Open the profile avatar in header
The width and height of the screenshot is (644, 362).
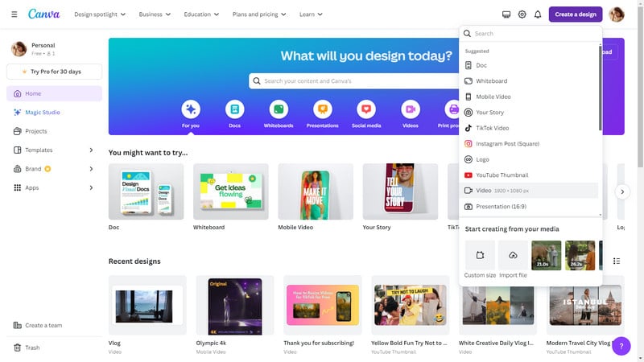coord(617,14)
